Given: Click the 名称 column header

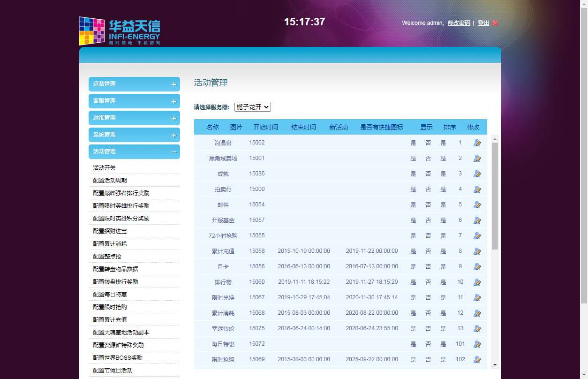Looking at the screenshot, I should pyautogui.click(x=212, y=127).
